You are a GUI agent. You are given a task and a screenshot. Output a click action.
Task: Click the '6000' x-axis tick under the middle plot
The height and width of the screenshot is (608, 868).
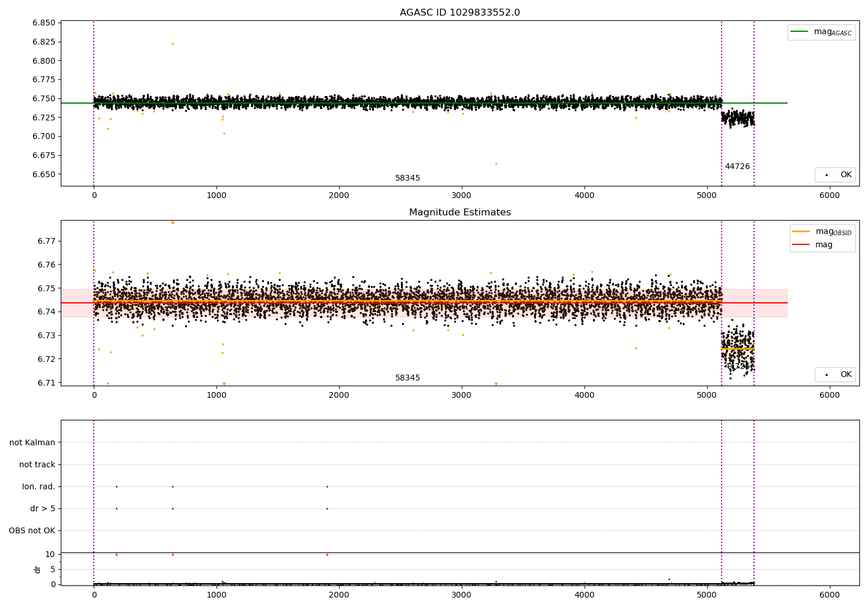coord(829,395)
